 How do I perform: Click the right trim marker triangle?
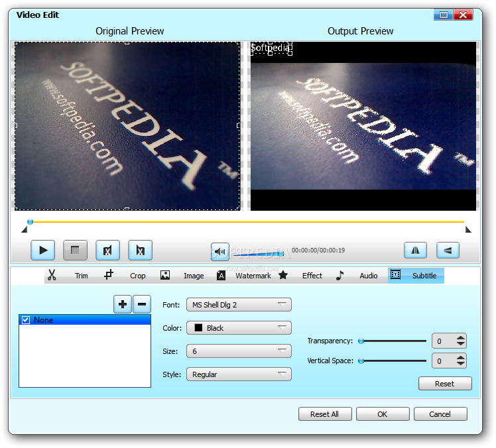pos(468,229)
